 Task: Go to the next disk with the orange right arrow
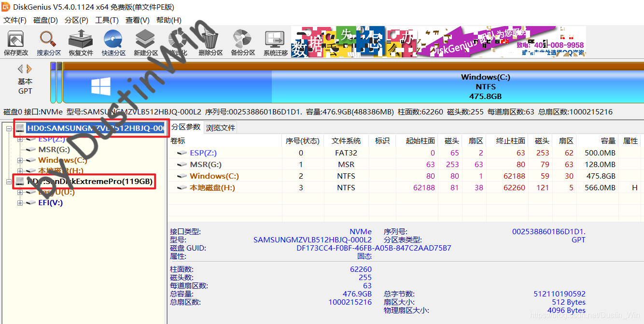(29, 69)
